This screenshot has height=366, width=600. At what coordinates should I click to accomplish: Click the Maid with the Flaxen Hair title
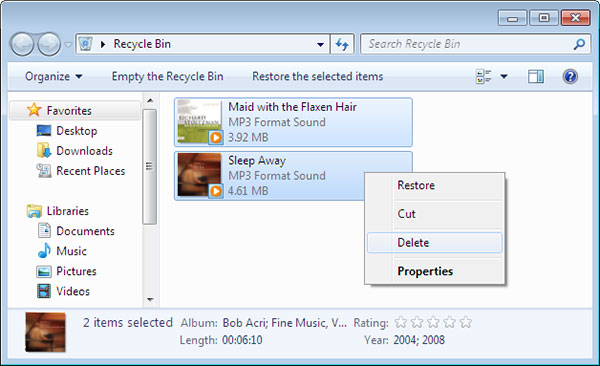292,107
